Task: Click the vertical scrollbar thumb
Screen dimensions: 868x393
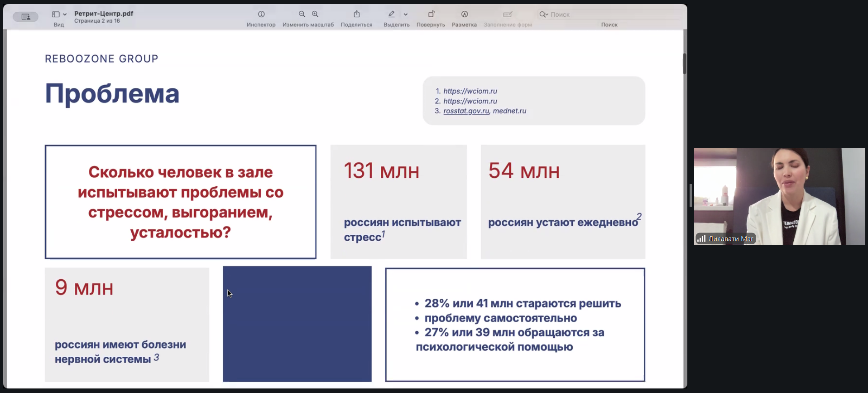Action: pos(684,63)
